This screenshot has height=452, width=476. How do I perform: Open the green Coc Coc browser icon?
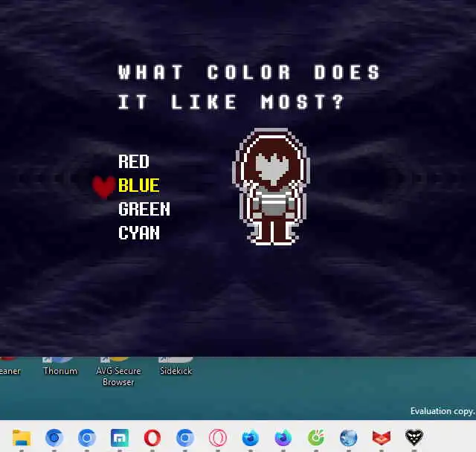coord(316,438)
